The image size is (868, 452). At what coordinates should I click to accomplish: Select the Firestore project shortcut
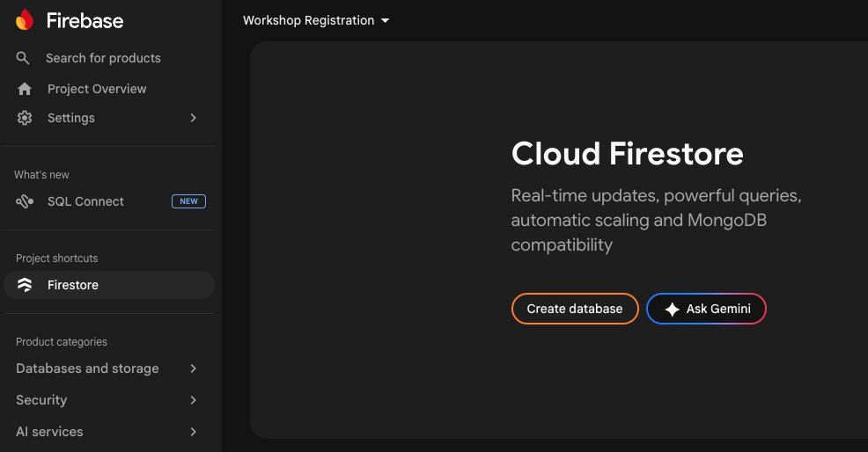click(x=109, y=285)
